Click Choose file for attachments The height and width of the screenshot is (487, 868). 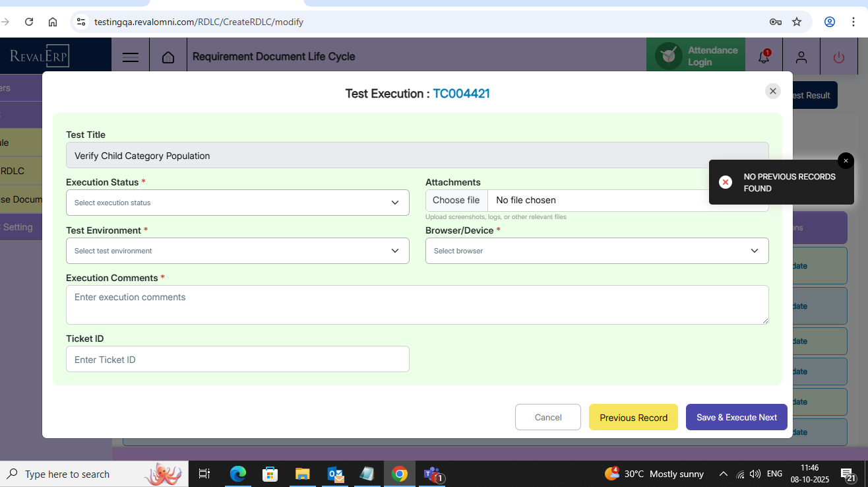(x=456, y=200)
